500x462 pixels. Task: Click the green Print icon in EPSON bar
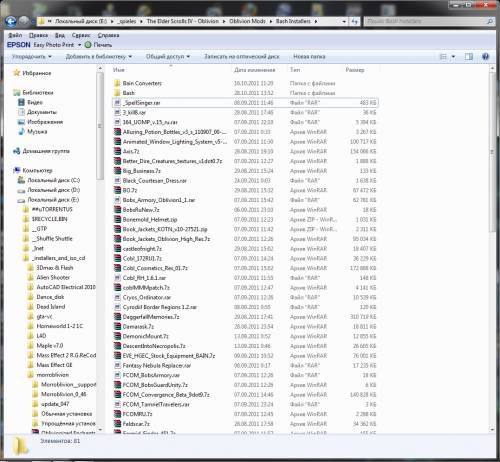pos(88,45)
